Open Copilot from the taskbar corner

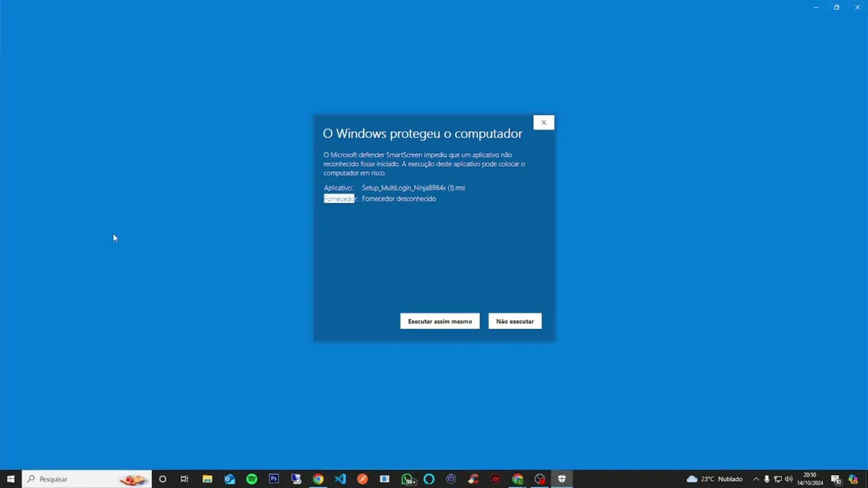(x=853, y=479)
